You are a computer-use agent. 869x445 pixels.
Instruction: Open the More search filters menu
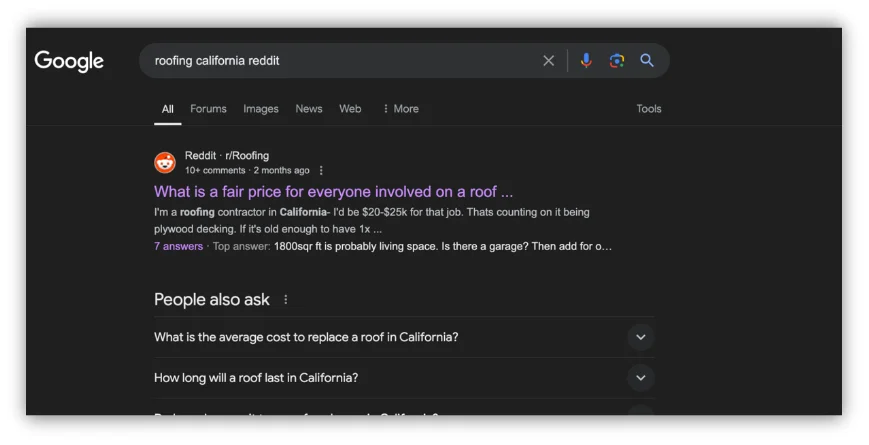point(401,109)
